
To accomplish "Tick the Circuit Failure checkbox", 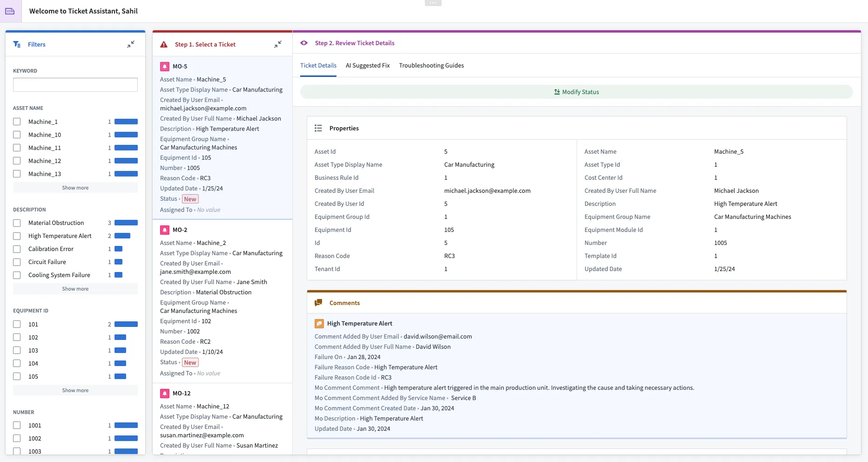I will pos(17,262).
